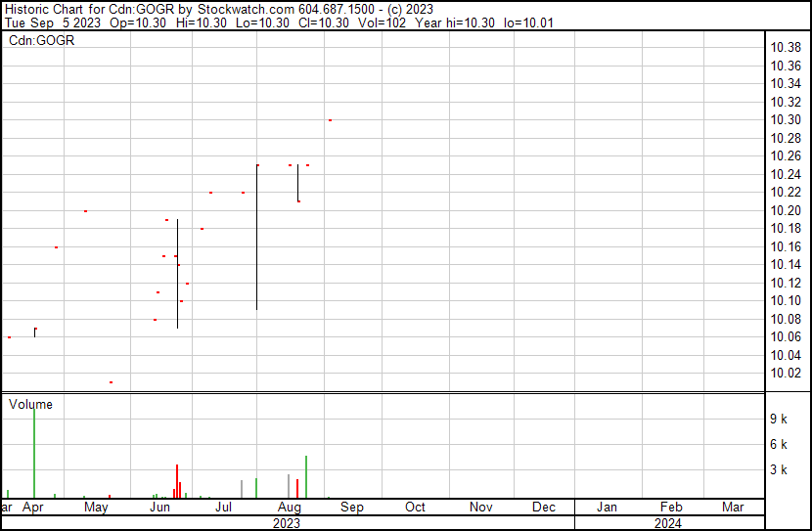Screen dimensions: 812x531
Task: Click the tall green volume bar in August
Action: (x=306, y=476)
